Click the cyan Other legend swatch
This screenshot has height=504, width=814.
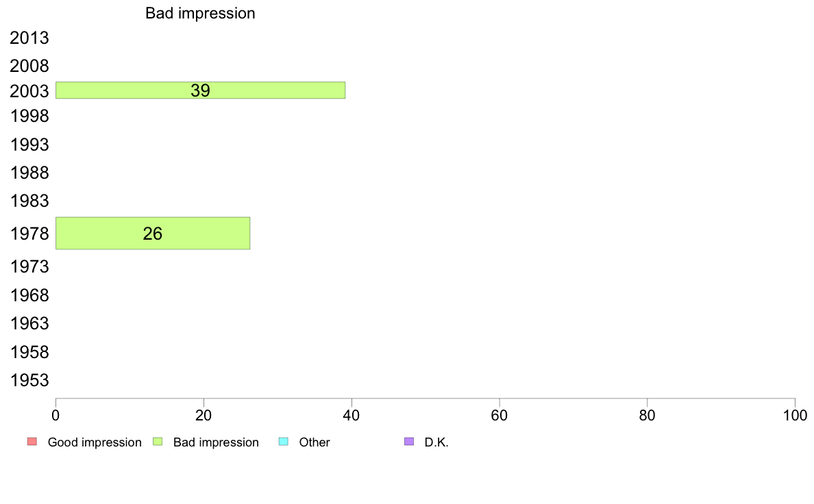(x=284, y=442)
